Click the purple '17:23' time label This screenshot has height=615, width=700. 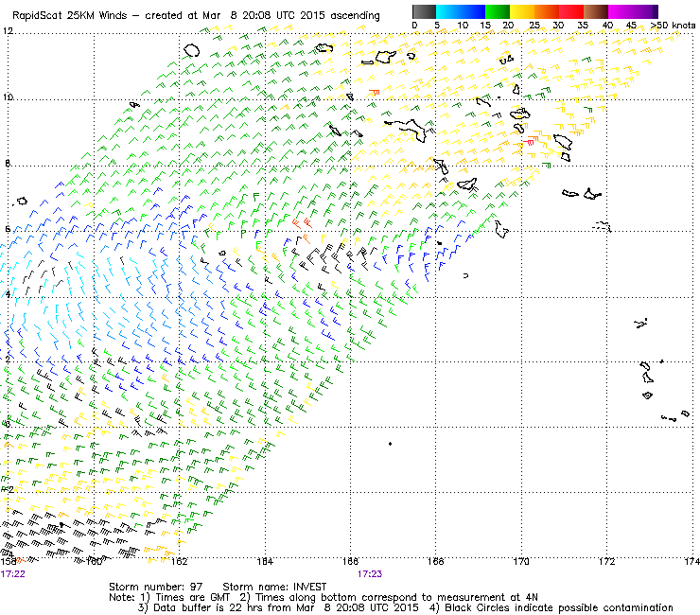point(370,574)
